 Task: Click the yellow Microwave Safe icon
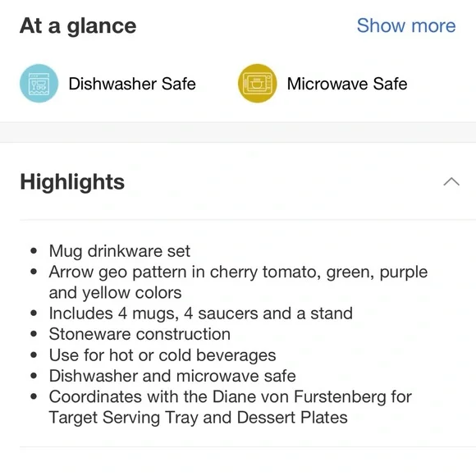[257, 83]
